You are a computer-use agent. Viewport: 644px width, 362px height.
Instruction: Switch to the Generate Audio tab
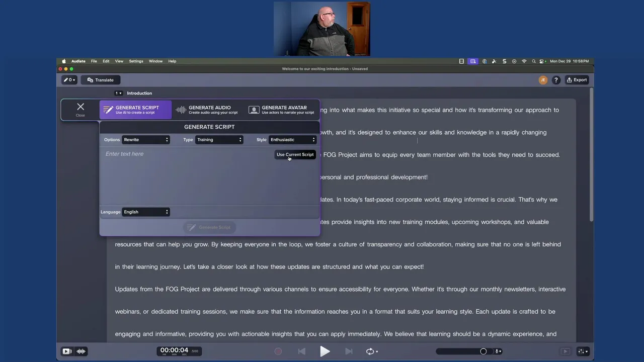coord(207,110)
